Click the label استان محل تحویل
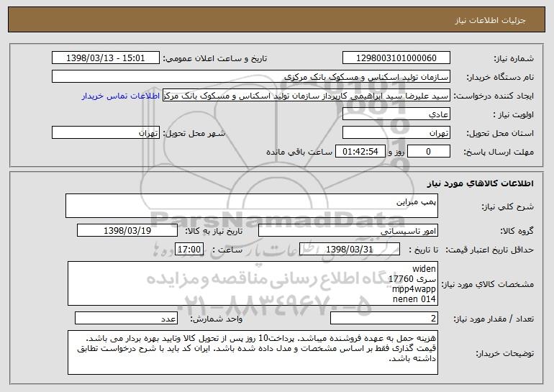Screen dimensions: 554x392 pyautogui.click(x=500, y=133)
